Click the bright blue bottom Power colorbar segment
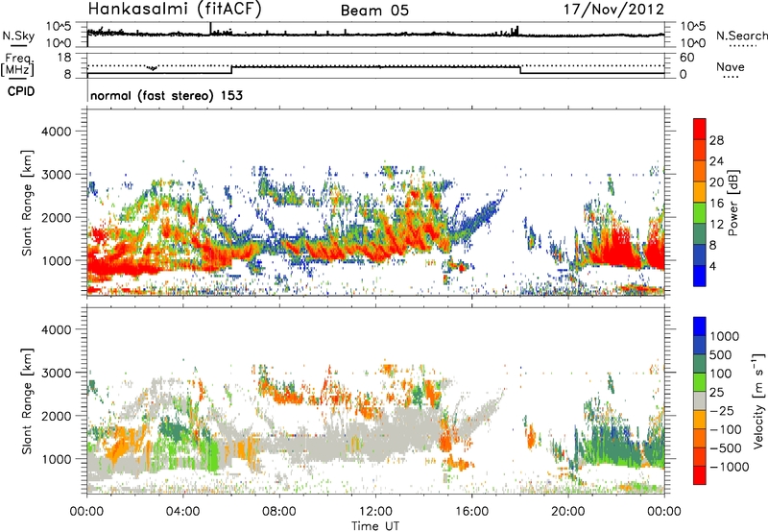Screen dimensions: 768x532 coord(700,276)
